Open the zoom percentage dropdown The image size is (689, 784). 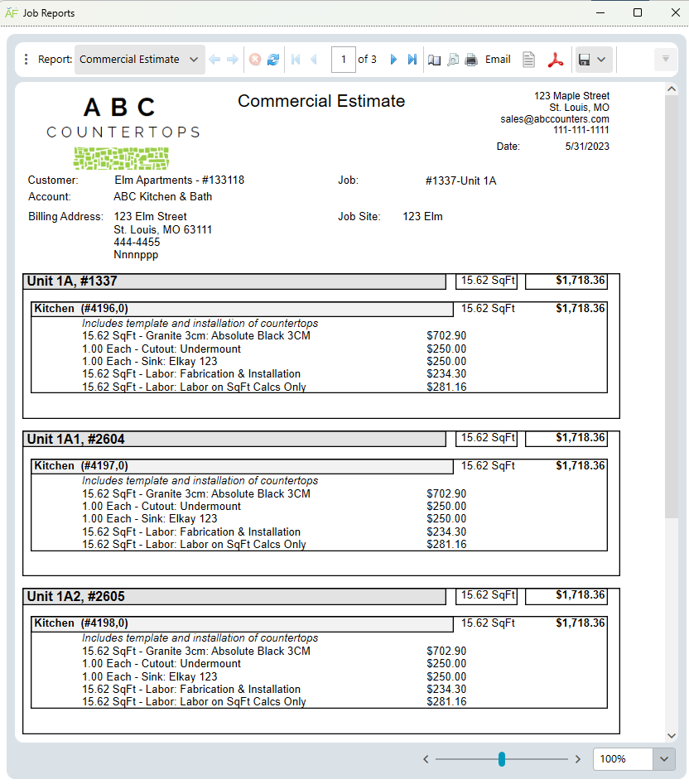(664, 759)
